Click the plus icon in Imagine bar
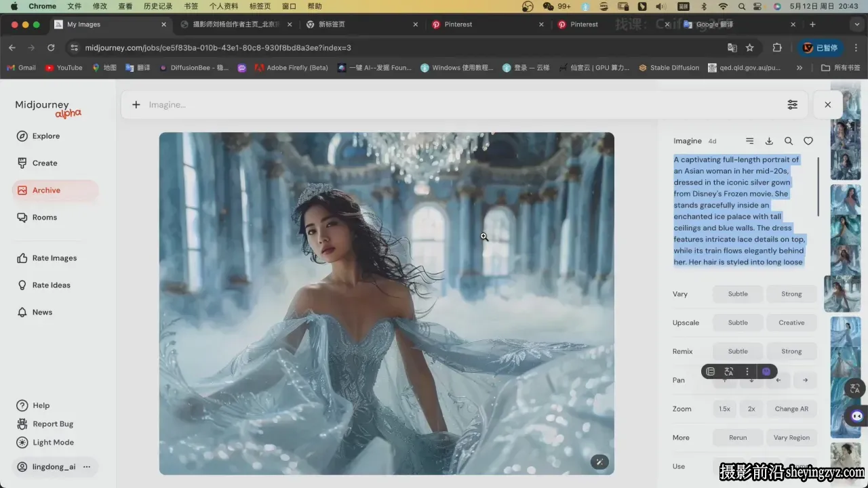The image size is (868, 488). 136,104
